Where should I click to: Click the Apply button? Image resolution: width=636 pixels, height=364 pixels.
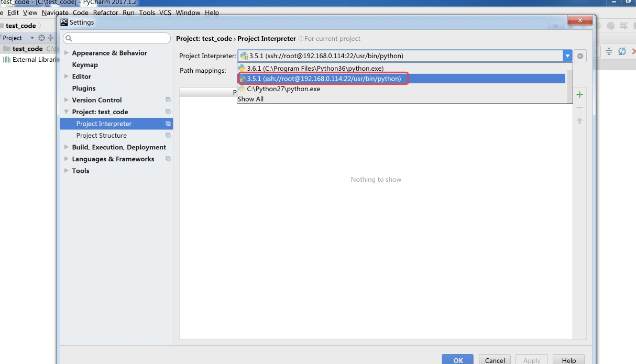click(532, 360)
